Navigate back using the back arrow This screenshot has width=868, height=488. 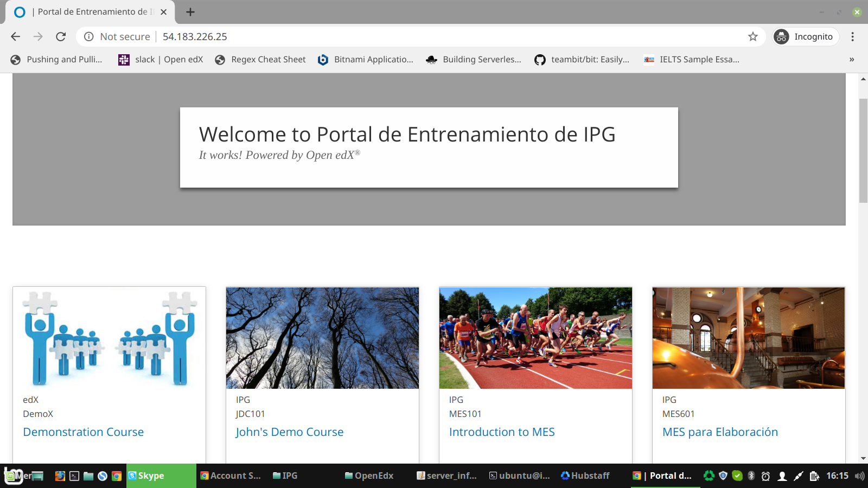15,36
